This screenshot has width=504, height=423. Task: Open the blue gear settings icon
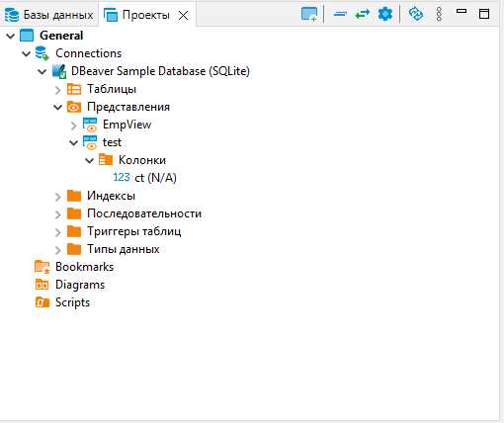pyautogui.click(x=384, y=14)
